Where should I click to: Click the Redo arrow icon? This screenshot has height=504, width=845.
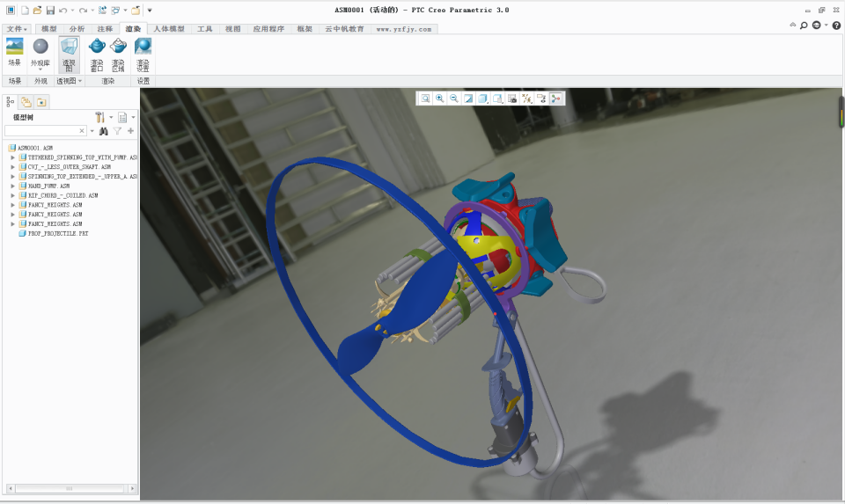click(x=83, y=11)
